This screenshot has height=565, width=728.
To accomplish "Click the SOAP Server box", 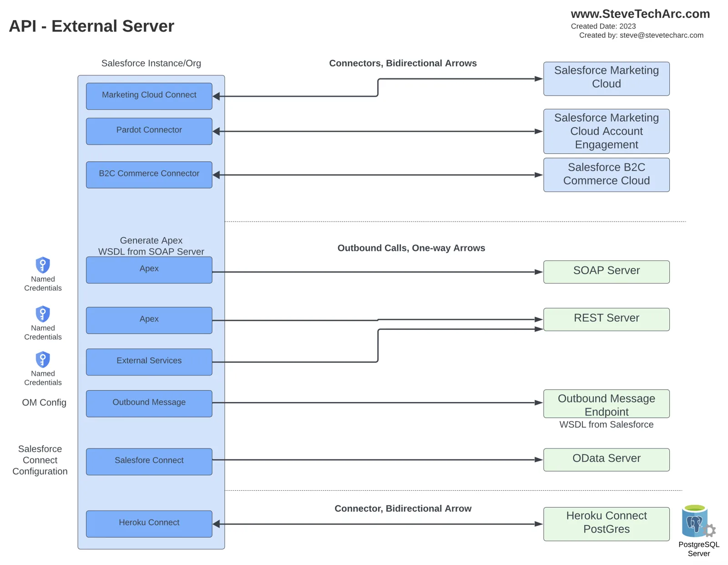I will pos(607,272).
